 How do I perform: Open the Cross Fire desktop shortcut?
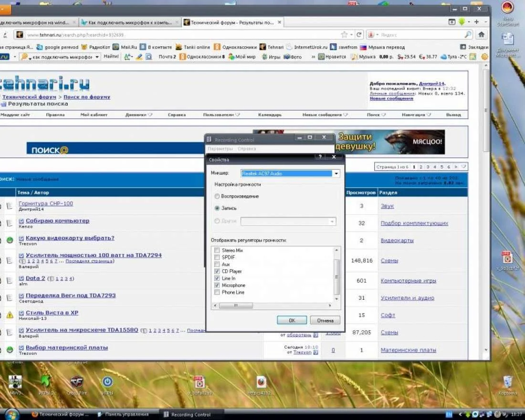click(x=77, y=384)
